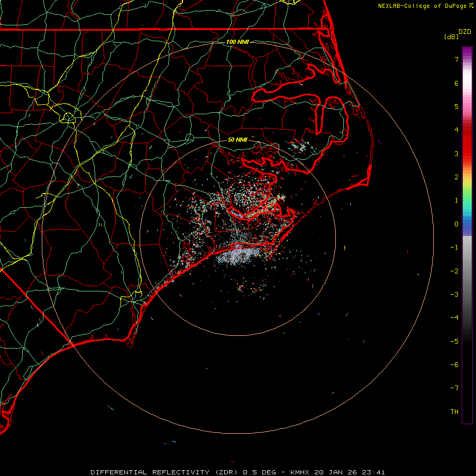This screenshot has width=476, height=476.
Task: Click the NEXLAB logo icon beside DuPage
Action: [471, 6]
